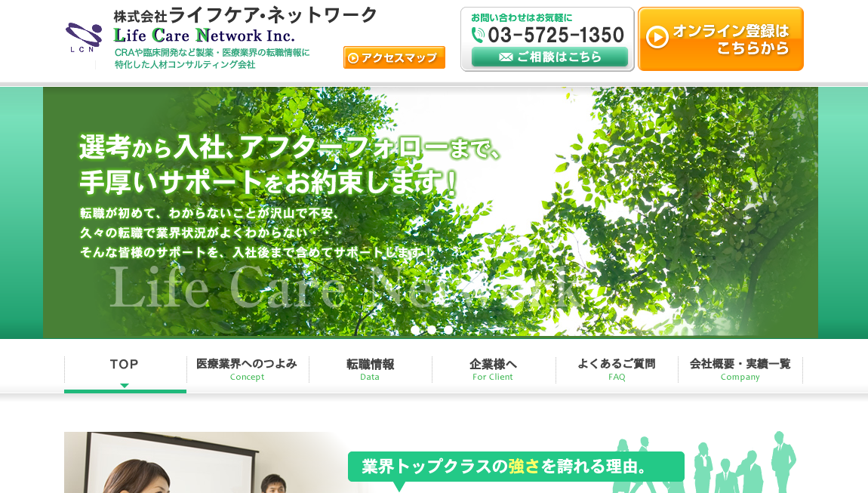
Task: Click the hero banner with 手厚いサポート text
Action: click(430, 211)
